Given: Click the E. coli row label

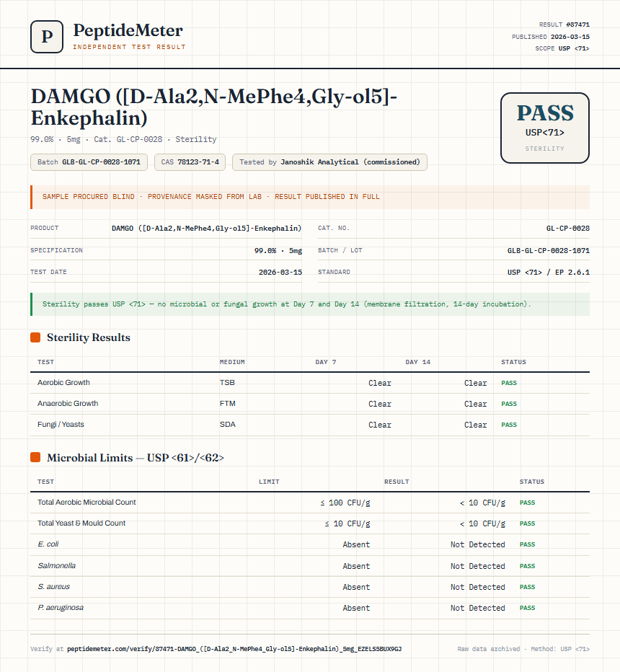Looking at the screenshot, I should (48, 544).
